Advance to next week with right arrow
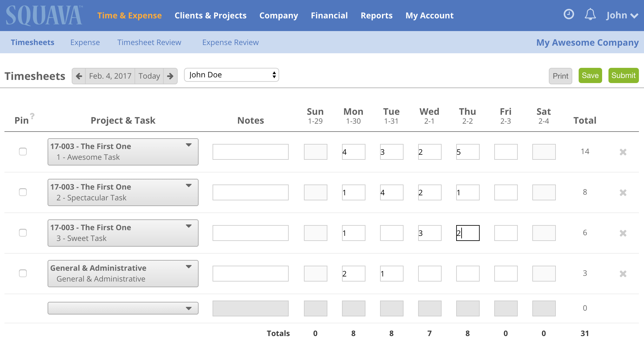This screenshot has width=644, height=350. 170,76
